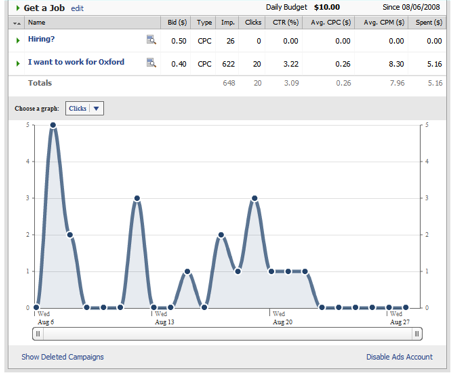
Task: Click the Aug 6 axis label
Action: click(46, 322)
